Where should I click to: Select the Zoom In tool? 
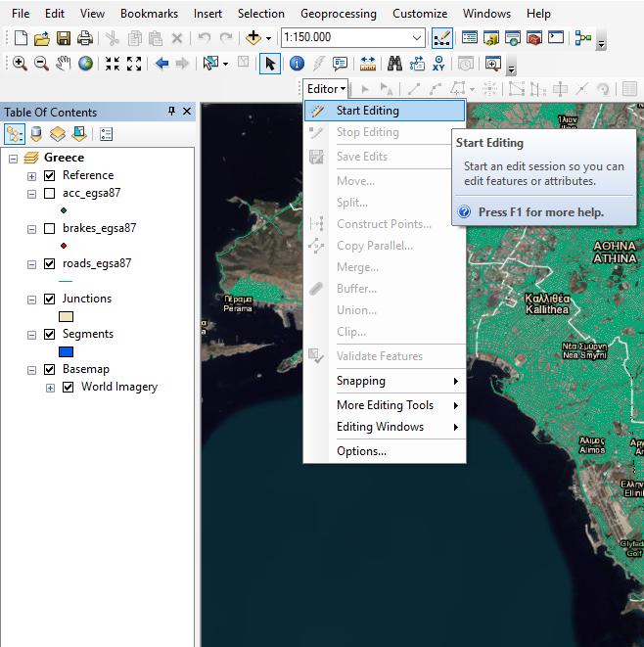coord(20,63)
